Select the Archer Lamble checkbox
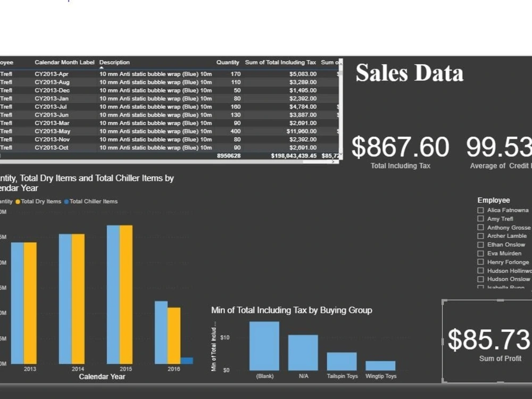The image size is (532, 399). coord(480,236)
